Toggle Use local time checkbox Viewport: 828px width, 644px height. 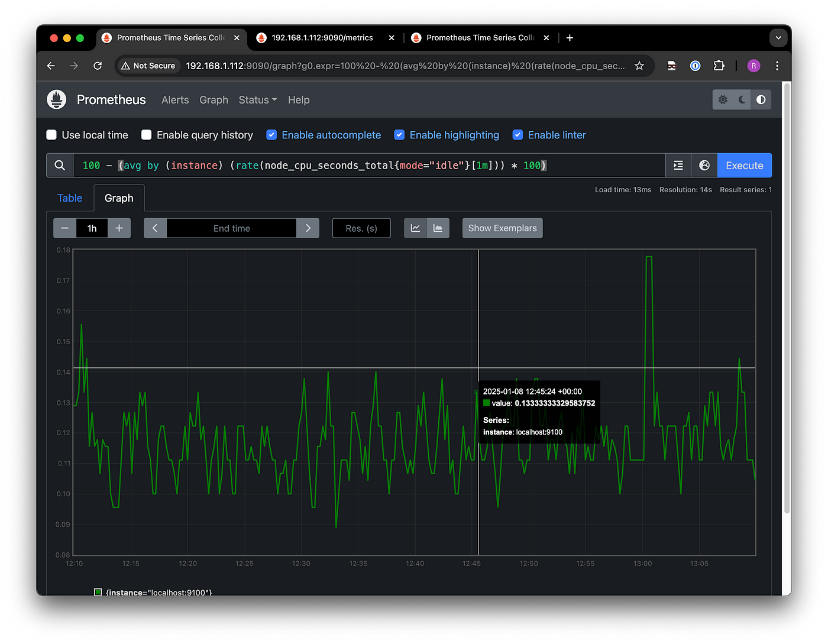tap(51, 135)
